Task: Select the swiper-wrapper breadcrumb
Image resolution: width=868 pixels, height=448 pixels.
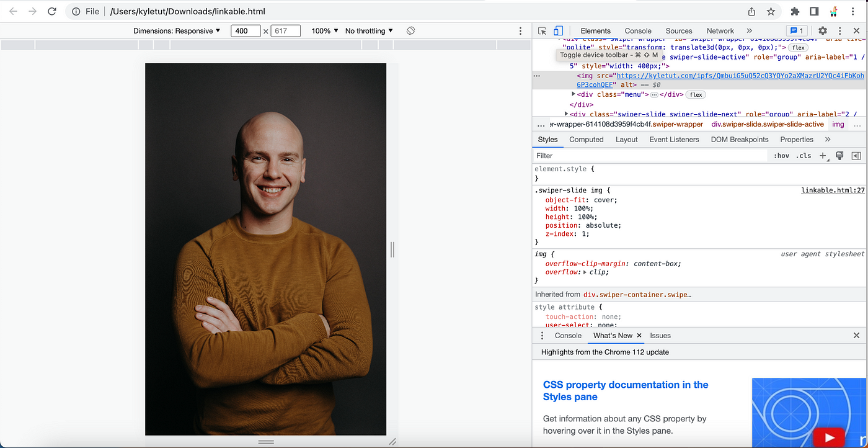Action: pos(626,124)
